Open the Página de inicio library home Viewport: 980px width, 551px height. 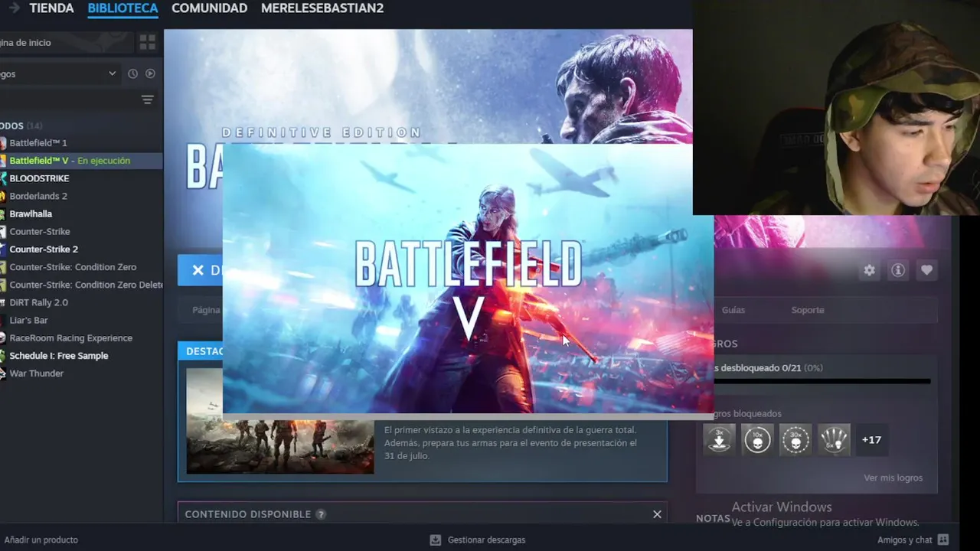pyautogui.click(x=67, y=43)
